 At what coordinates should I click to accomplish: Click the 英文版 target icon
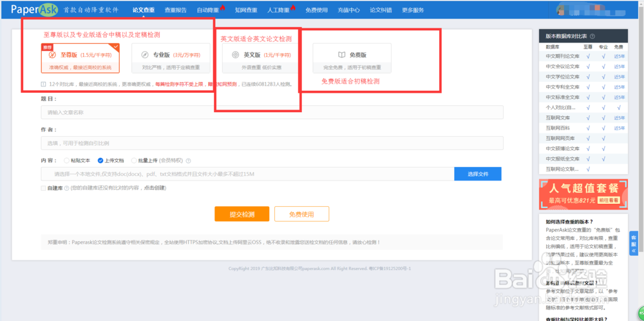pyautogui.click(x=235, y=55)
